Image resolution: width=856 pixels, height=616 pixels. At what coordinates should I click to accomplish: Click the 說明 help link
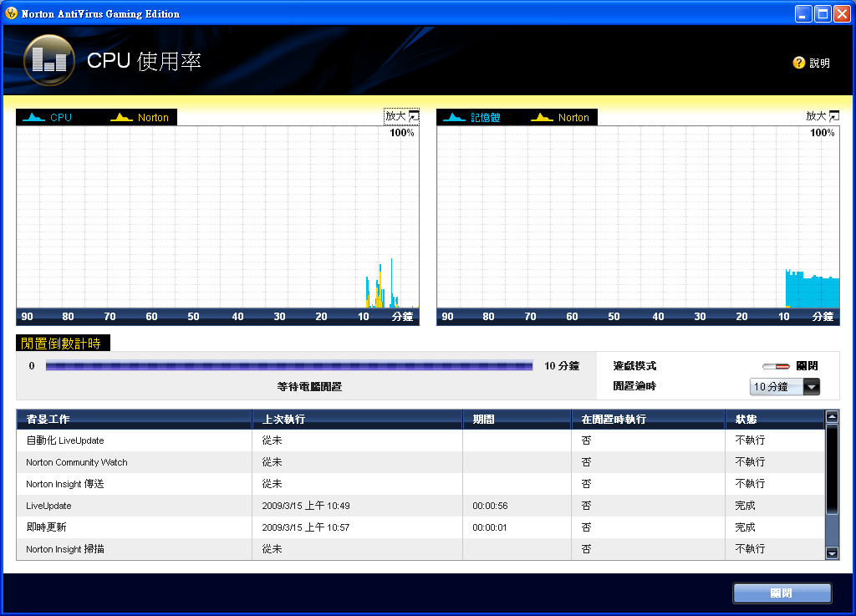[x=819, y=64]
